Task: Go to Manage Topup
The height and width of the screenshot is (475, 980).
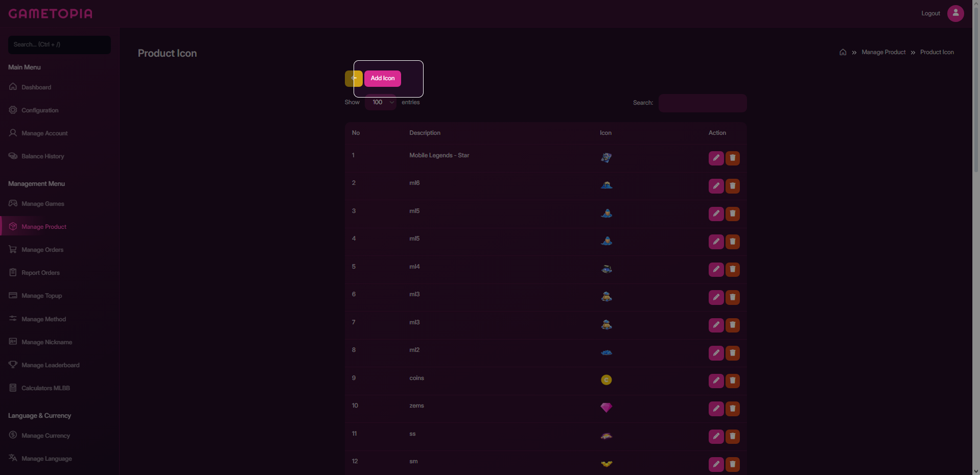Action: click(41, 296)
